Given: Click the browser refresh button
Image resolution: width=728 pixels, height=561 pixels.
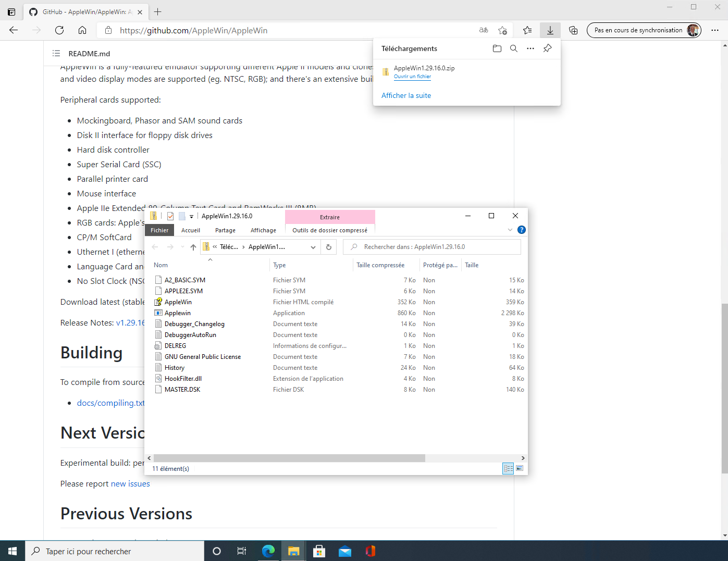Looking at the screenshot, I should point(59,30).
